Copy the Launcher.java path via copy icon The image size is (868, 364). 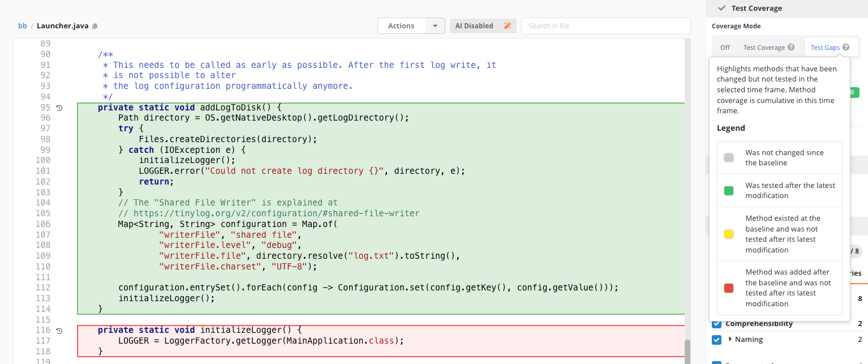pos(95,26)
